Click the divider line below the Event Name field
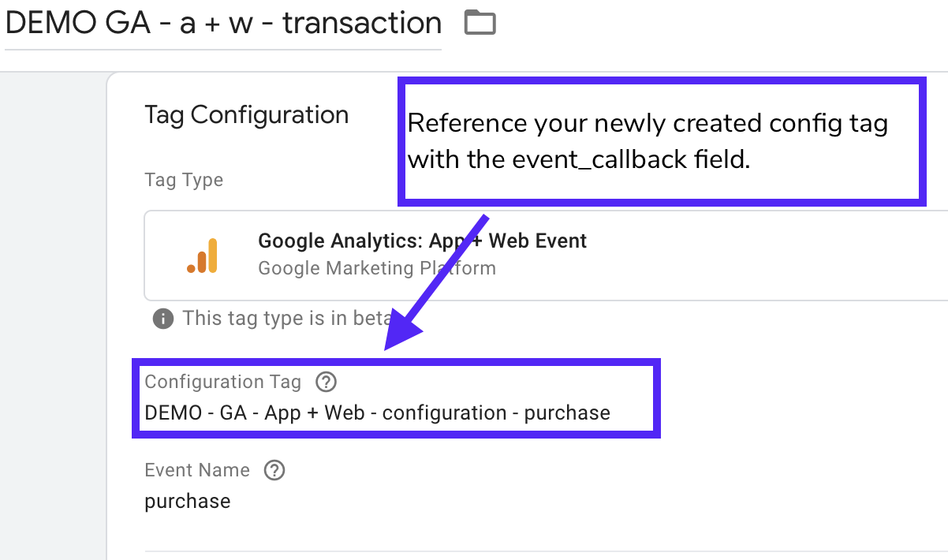This screenshot has height=560, width=948. [546, 551]
